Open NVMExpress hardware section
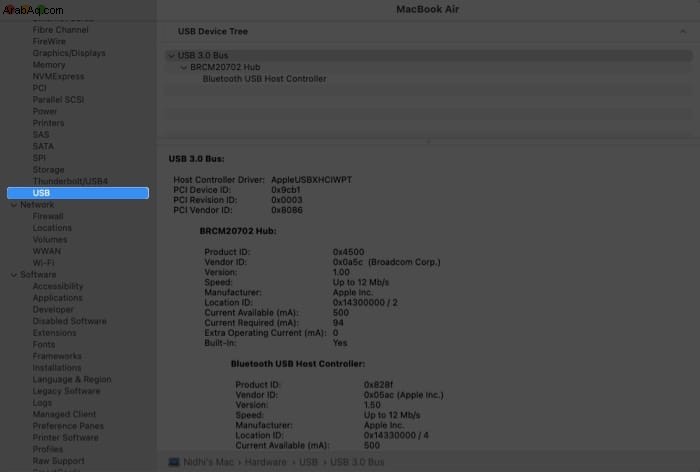 pos(58,76)
